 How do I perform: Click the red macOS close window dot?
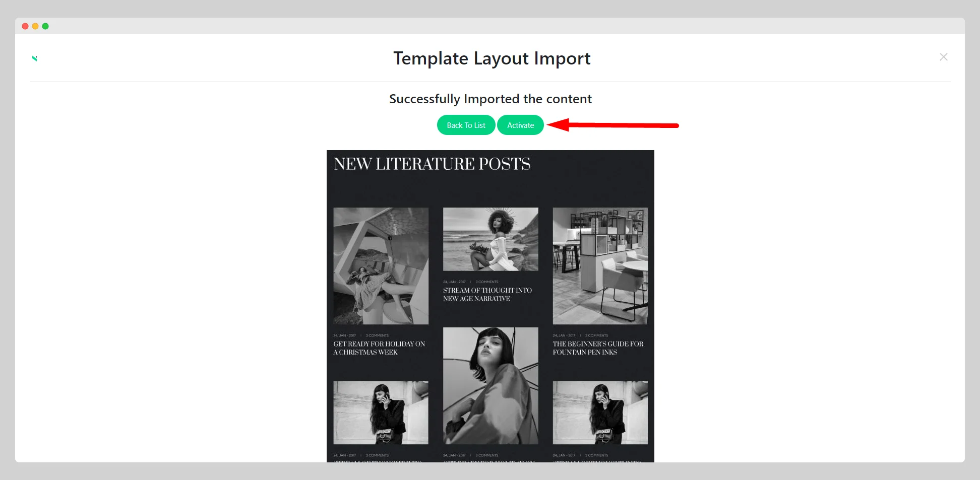click(25, 26)
